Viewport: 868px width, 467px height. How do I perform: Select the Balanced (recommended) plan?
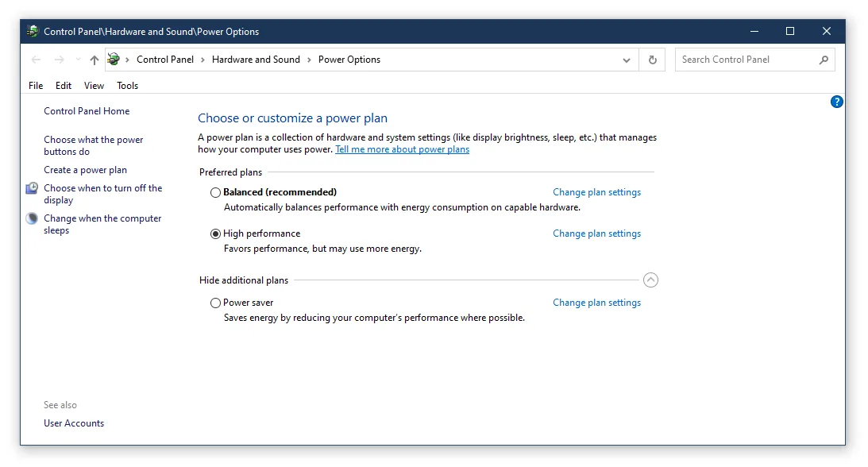(x=215, y=192)
